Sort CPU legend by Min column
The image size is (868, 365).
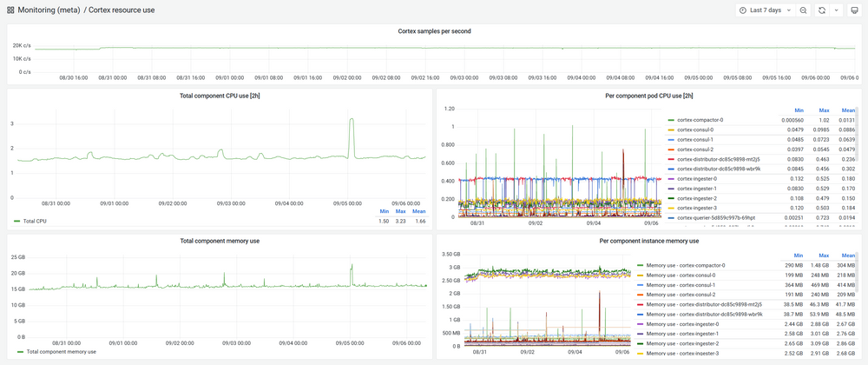(799, 110)
